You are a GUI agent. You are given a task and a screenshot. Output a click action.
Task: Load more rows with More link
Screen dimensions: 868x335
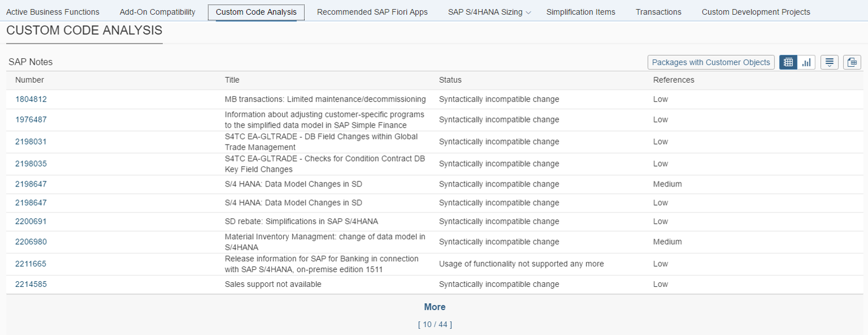click(435, 307)
